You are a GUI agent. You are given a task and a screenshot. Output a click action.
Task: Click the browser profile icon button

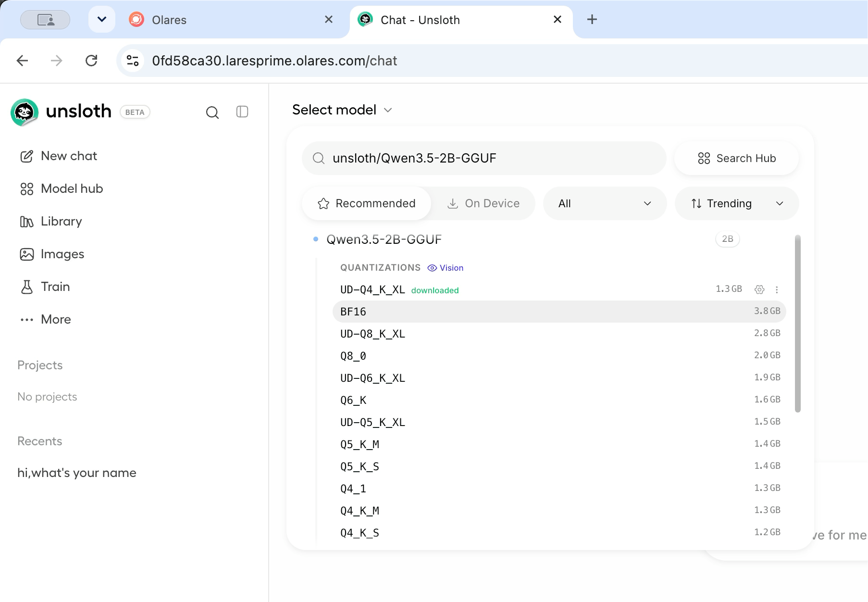45,20
